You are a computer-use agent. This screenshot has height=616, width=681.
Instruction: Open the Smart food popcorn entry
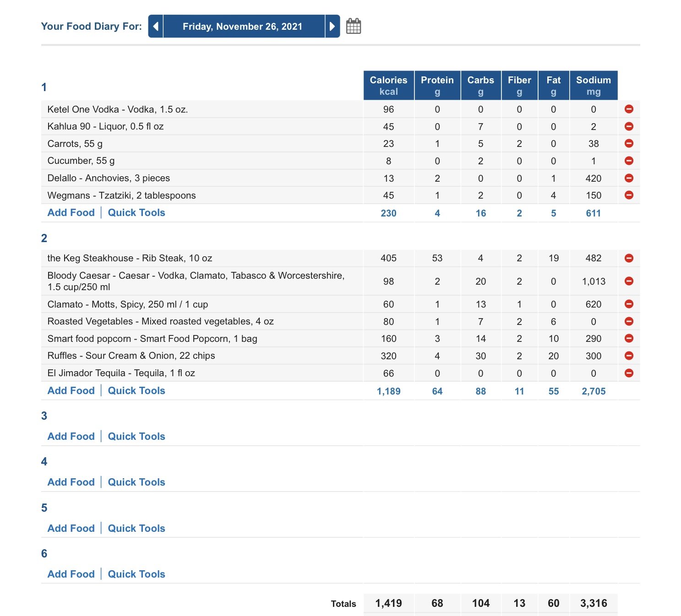(x=152, y=339)
